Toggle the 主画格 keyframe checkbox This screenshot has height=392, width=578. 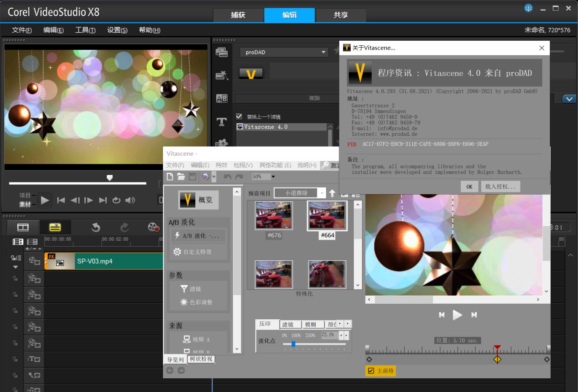pos(371,371)
